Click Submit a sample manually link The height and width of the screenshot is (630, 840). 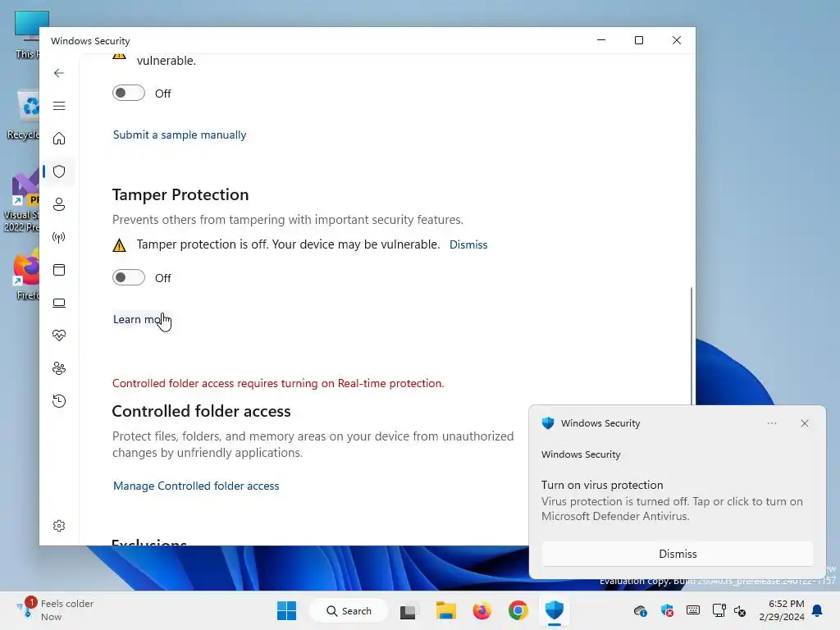(x=180, y=135)
